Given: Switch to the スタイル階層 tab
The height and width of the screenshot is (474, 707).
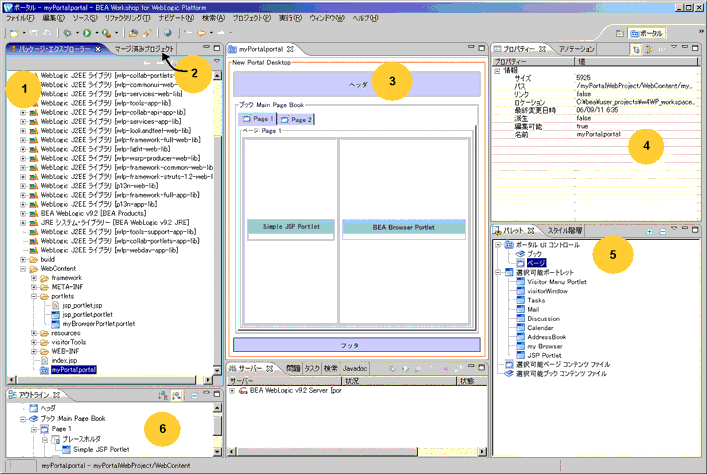Looking at the screenshot, I should [x=565, y=231].
